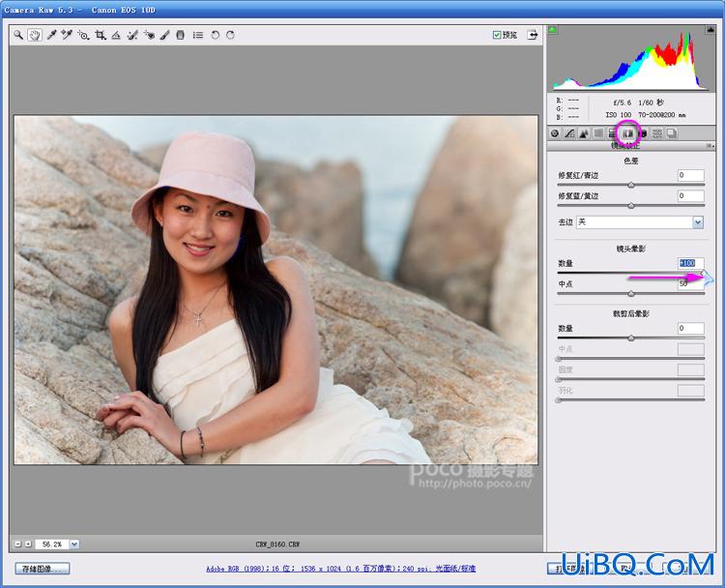Select the Spot Removal tool
This screenshot has width=725, height=588.
tap(132, 35)
